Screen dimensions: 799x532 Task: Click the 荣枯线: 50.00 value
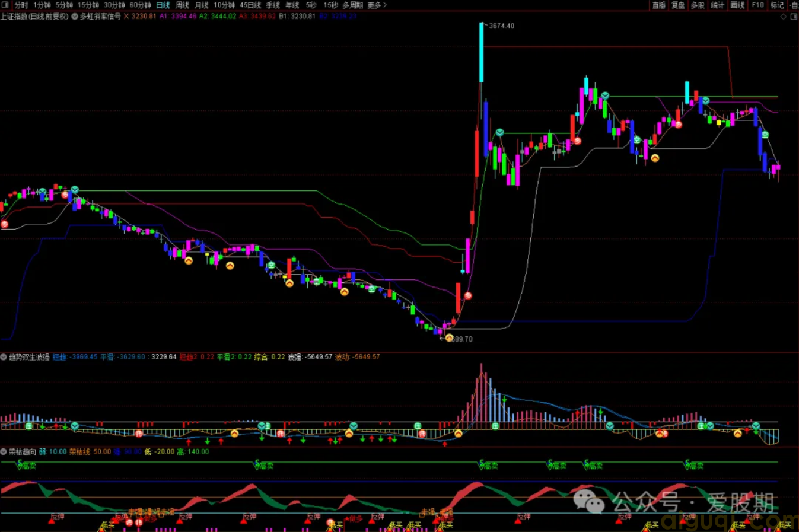tap(90, 451)
